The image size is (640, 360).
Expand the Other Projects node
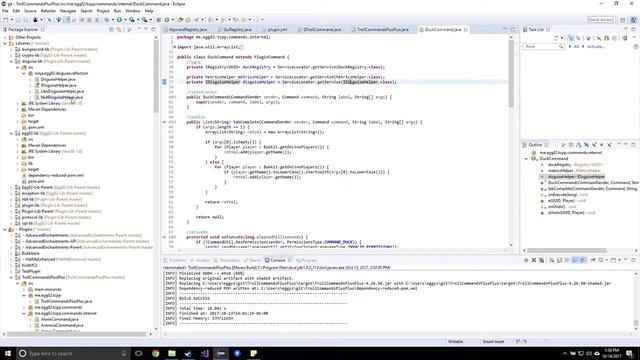coord(5,37)
